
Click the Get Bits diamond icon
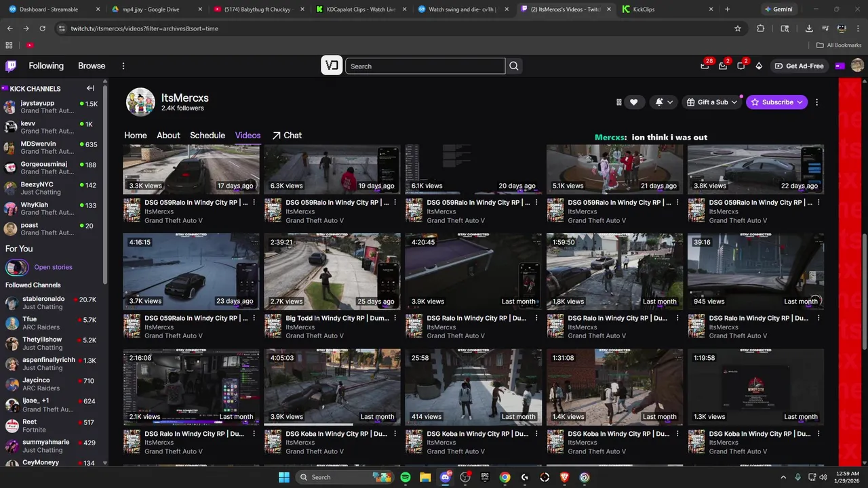[x=759, y=66]
